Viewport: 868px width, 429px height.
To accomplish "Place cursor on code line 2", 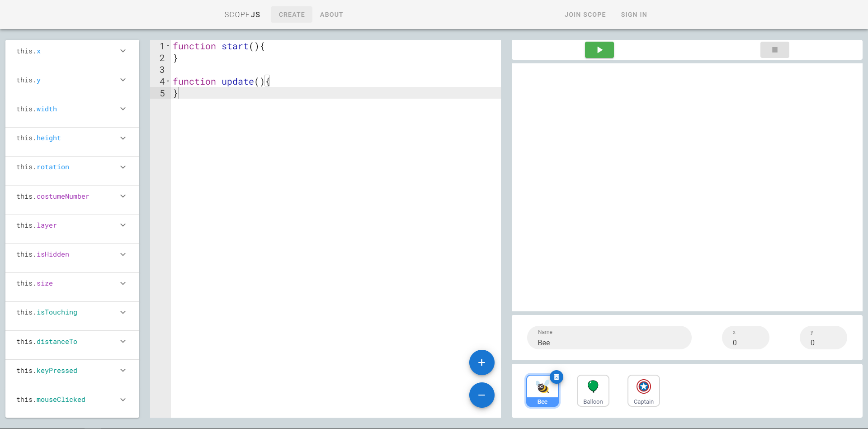I will (x=336, y=58).
